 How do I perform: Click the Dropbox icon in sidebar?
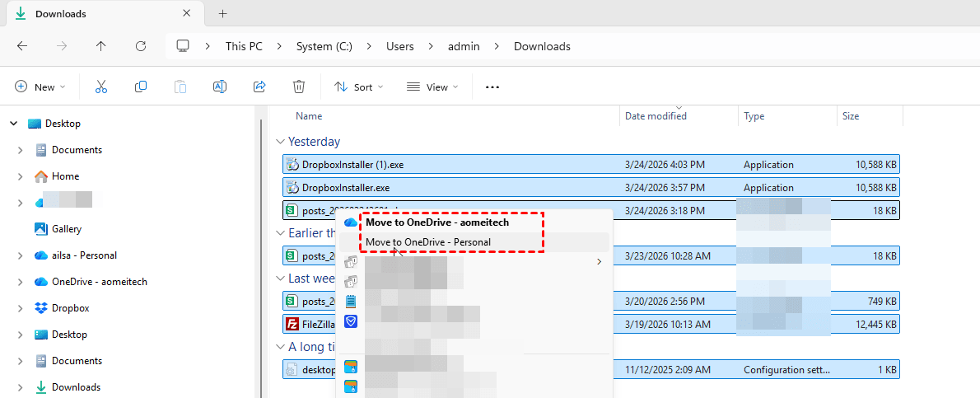click(x=41, y=308)
